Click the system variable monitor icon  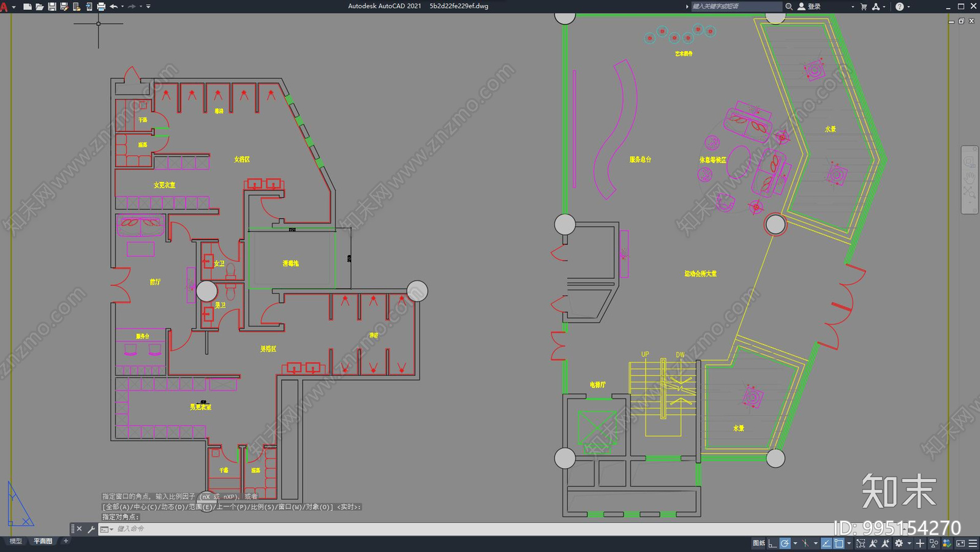click(x=947, y=543)
